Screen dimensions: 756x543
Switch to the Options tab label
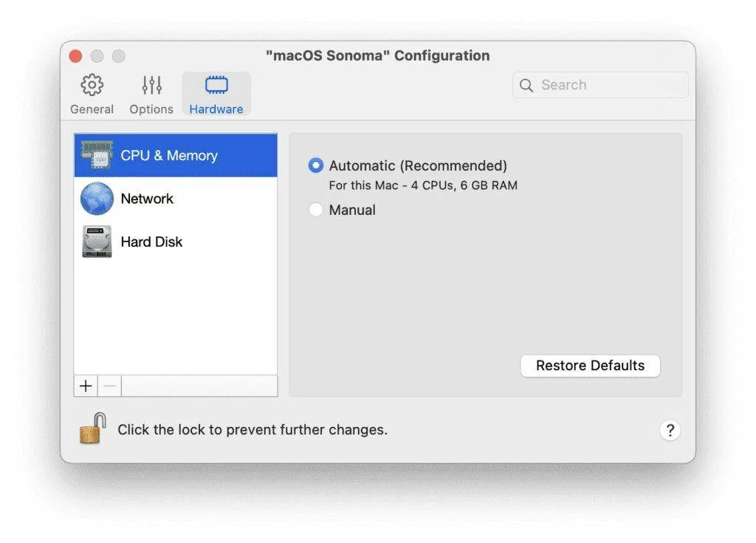(x=151, y=109)
